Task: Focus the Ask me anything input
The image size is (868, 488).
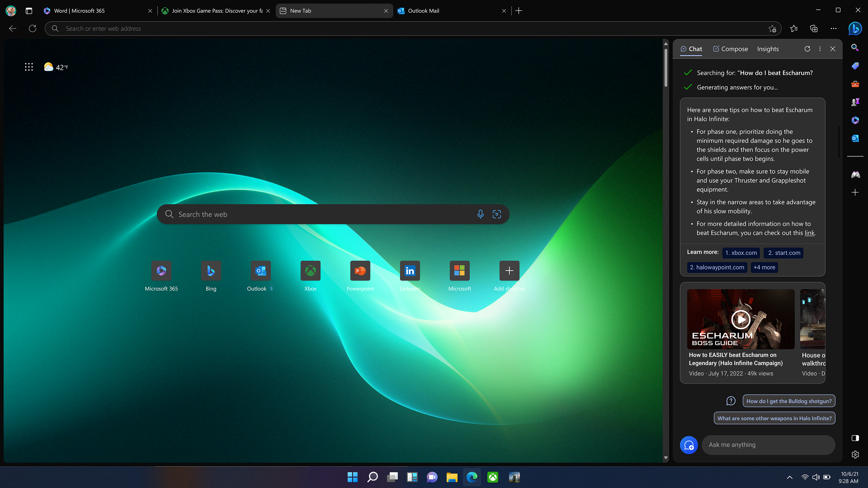Action: click(x=768, y=445)
